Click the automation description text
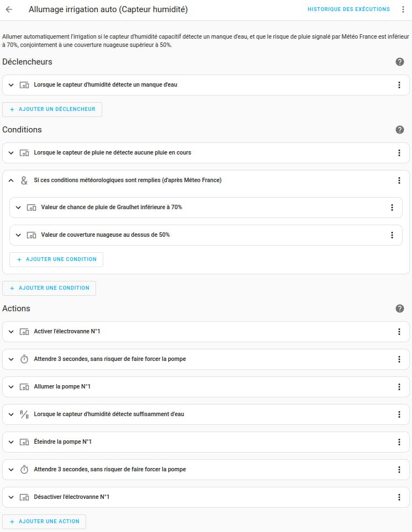412x532 pixels. point(205,41)
